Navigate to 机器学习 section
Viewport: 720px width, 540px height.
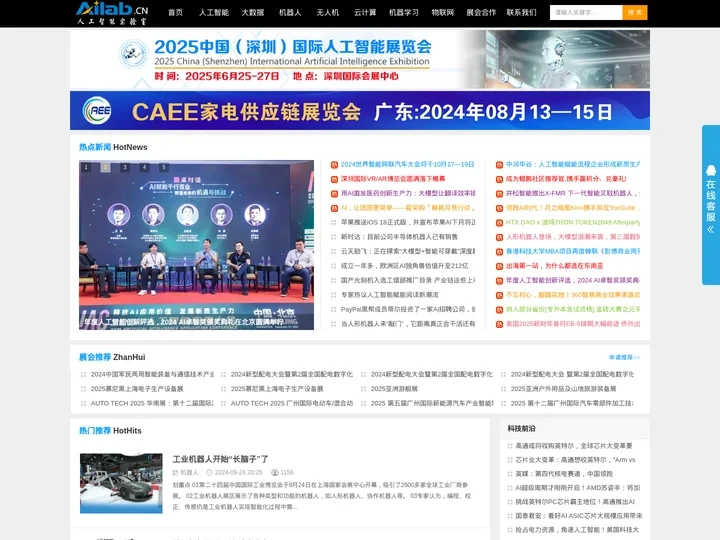pyautogui.click(x=404, y=12)
